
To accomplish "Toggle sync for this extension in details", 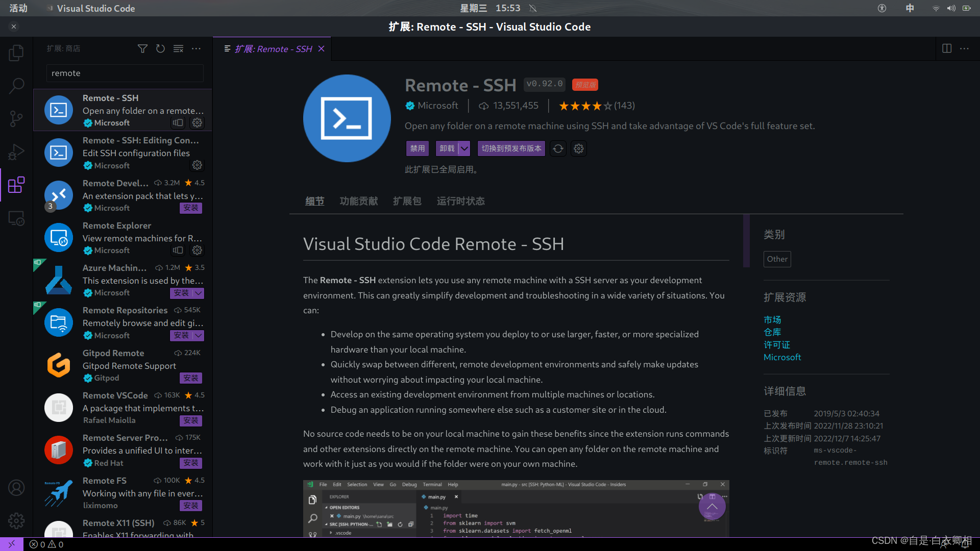I will click(x=558, y=148).
